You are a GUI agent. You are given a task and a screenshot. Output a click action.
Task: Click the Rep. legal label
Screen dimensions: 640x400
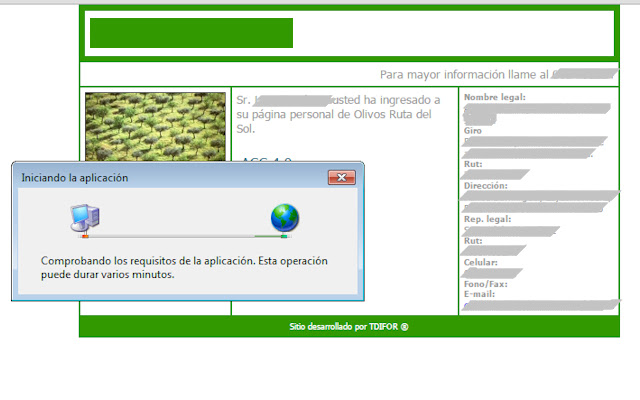pyautogui.click(x=487, y=219)
